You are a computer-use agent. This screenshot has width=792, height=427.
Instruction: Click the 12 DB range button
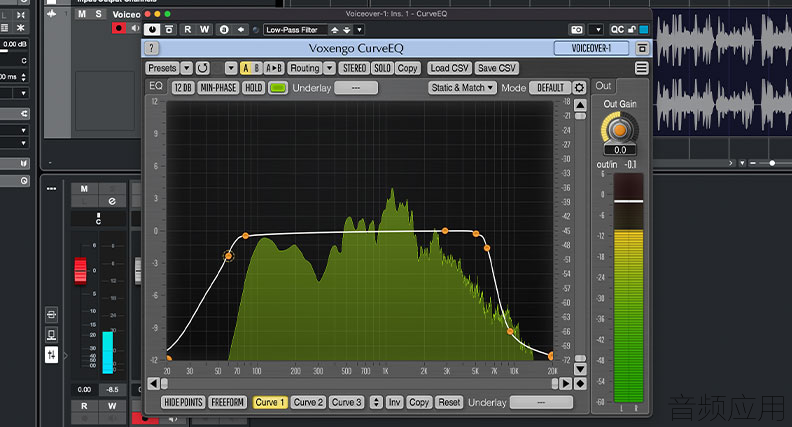tap(183, 88)
